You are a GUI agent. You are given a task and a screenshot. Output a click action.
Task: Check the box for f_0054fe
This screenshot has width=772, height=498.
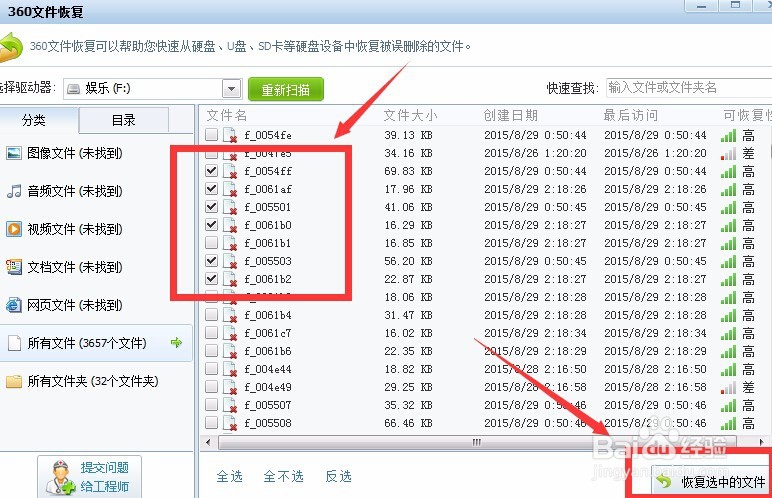211,134
